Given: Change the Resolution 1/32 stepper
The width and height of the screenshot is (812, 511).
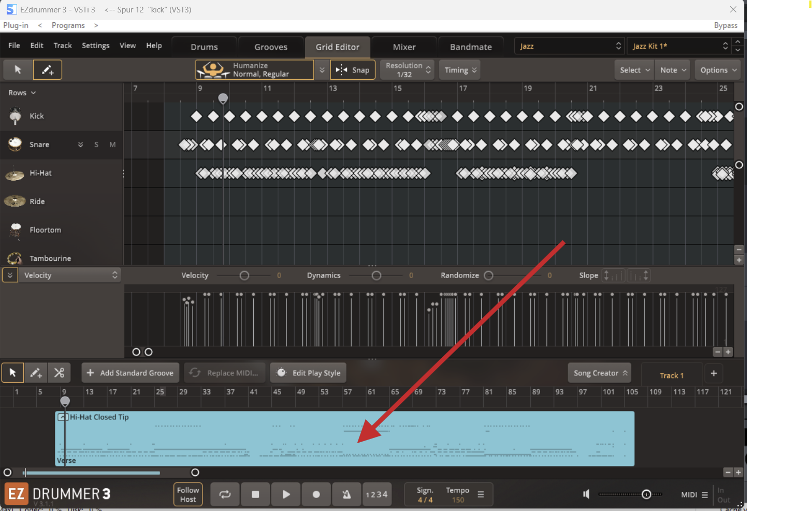Looking at the screenshot, I should (x=407, y=70).
